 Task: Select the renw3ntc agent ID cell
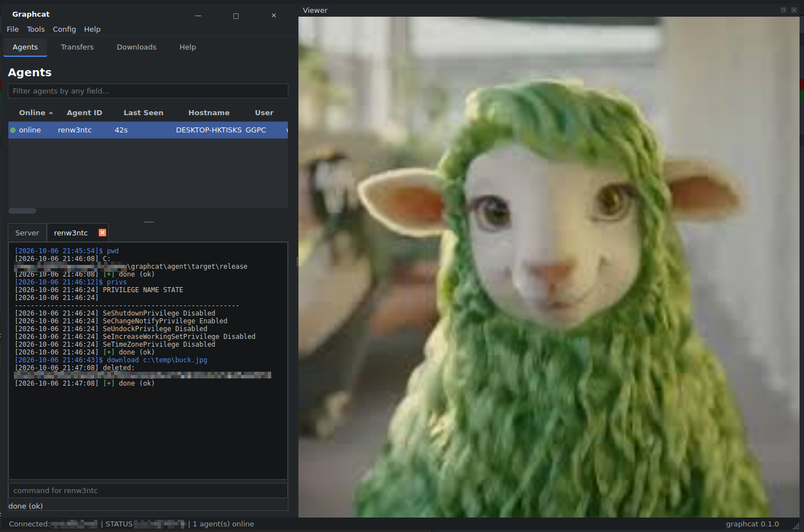click(x=75, y=130)
